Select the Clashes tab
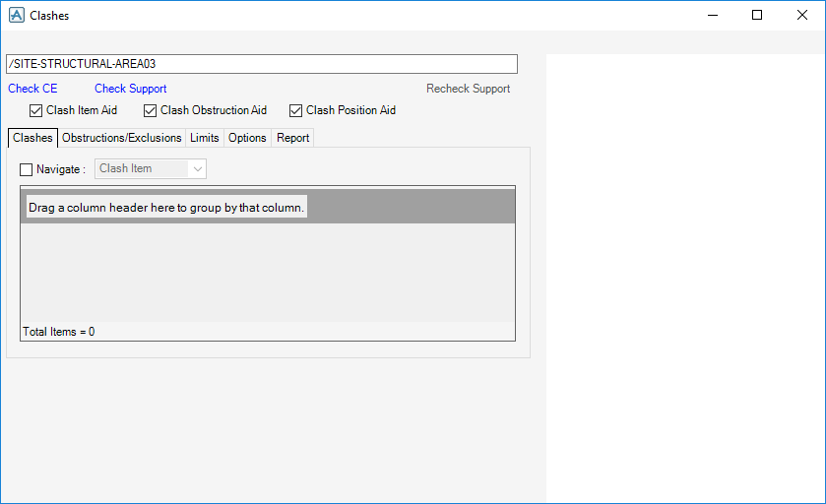 (x=32, y=138)
